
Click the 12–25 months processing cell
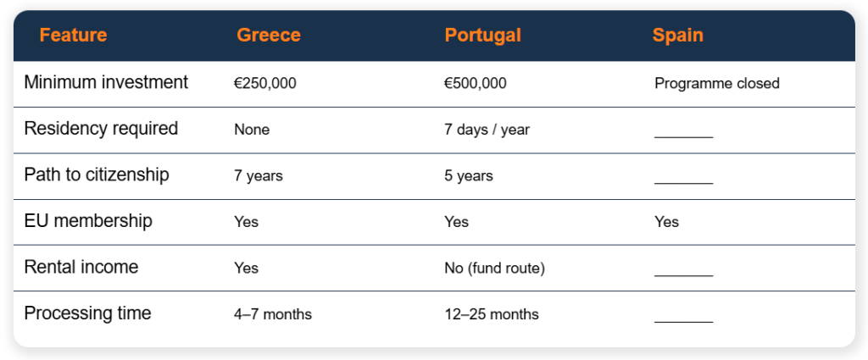tap(492, 314)
